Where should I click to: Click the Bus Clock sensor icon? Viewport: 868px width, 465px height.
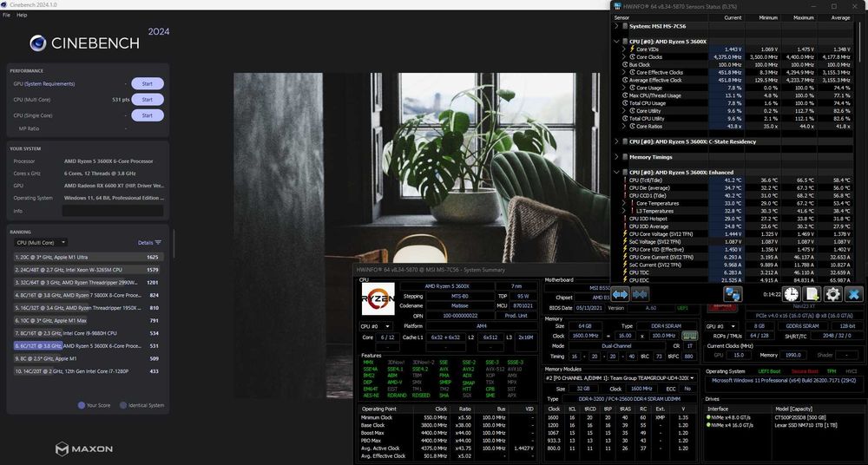[x=626, y=65]
